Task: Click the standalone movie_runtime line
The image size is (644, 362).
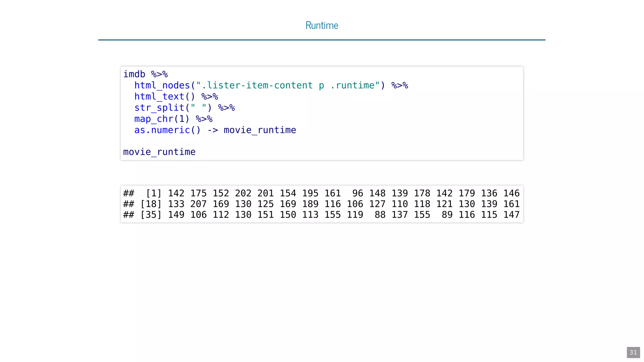Action: pyautogui.click(x=159, y=152)
